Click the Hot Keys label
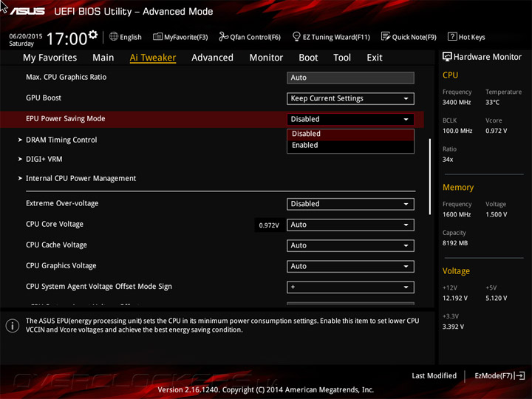Image resolution: width=532 pixels, height=399 pixels. (x=472, y=37)
